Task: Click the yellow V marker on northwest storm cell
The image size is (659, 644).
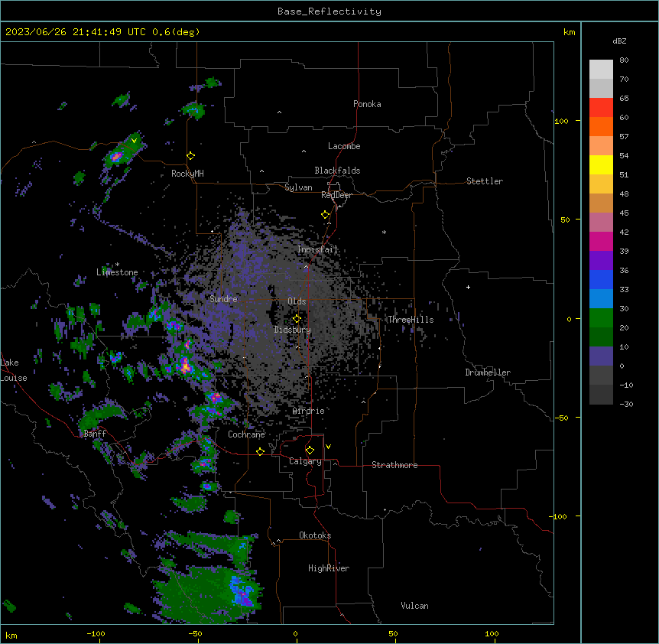Action: 134,141
